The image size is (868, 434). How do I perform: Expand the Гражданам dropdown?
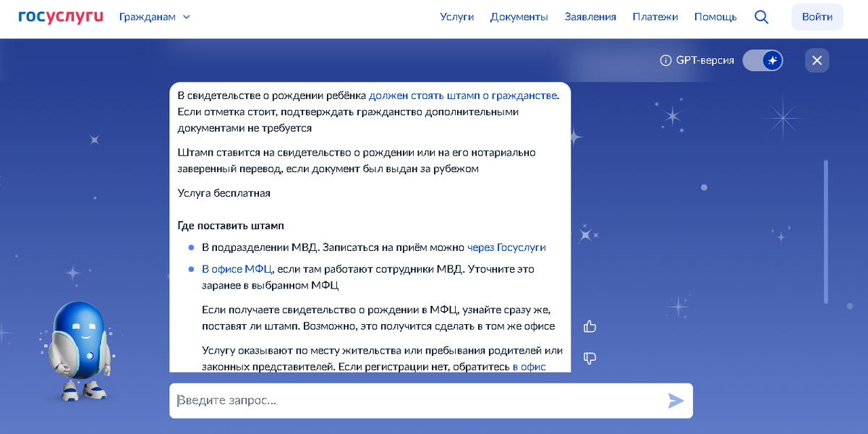tap(155, 17)
